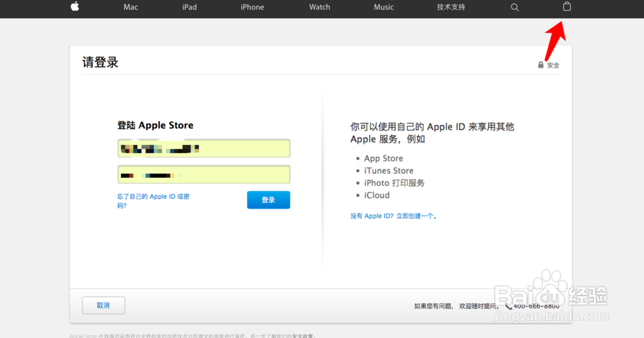Click the 请登录 heading
The height and width of the screenshot is (338, 644).
pyautogui.click(x=100, y=62)
